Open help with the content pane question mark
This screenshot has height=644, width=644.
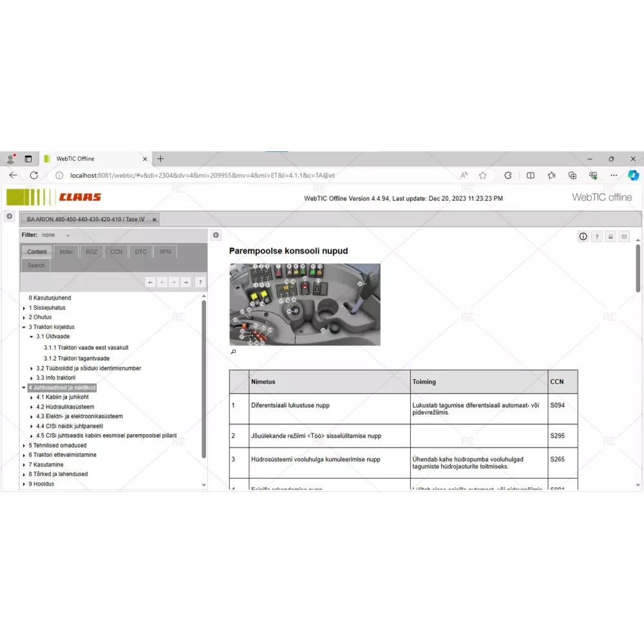point(596,236)
